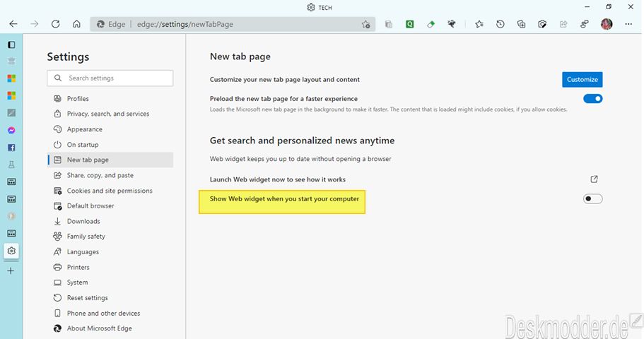The image size is (644, 339).
Task: Open the black bird extension icon
Action: [452, 24]
